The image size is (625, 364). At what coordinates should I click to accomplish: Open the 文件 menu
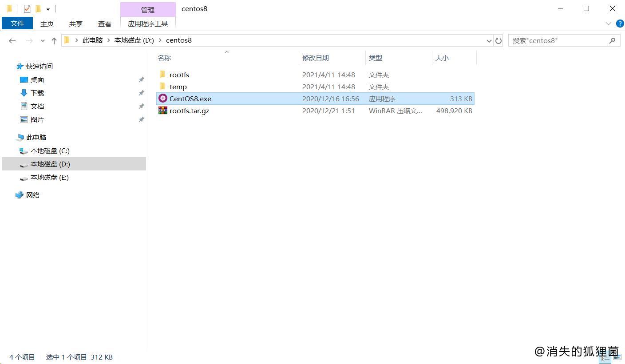pos(17,23)
